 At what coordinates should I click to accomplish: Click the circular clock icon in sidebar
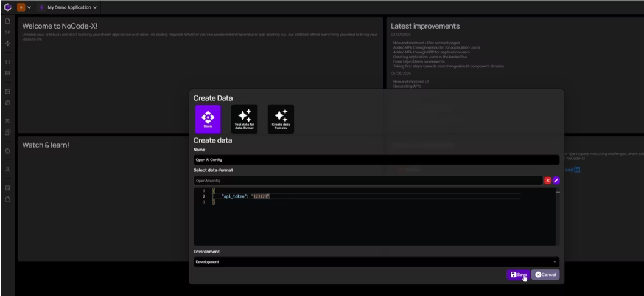[7, 103]
